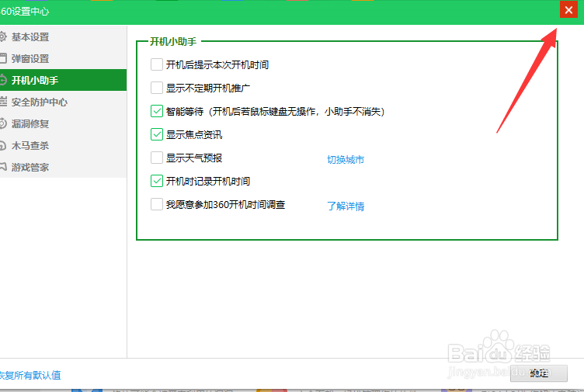
Task: Confirm with the 确定 button
Action: [539, 373]
